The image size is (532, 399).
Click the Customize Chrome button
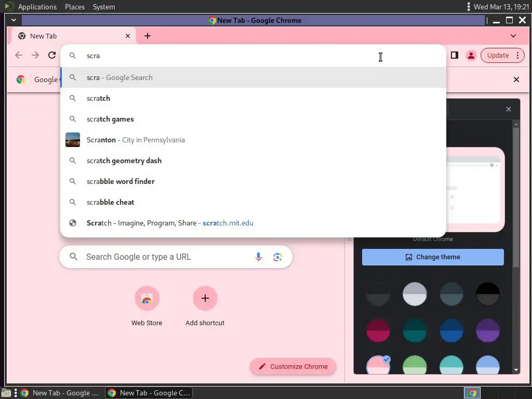click(x=293, y=366)
